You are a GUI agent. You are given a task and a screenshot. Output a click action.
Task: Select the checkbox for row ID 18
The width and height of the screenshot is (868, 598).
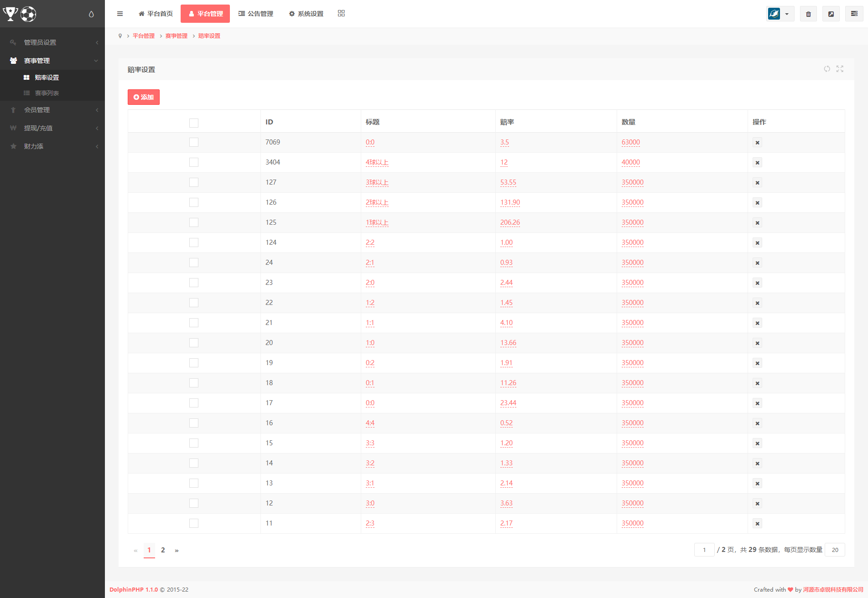point(194,383)
